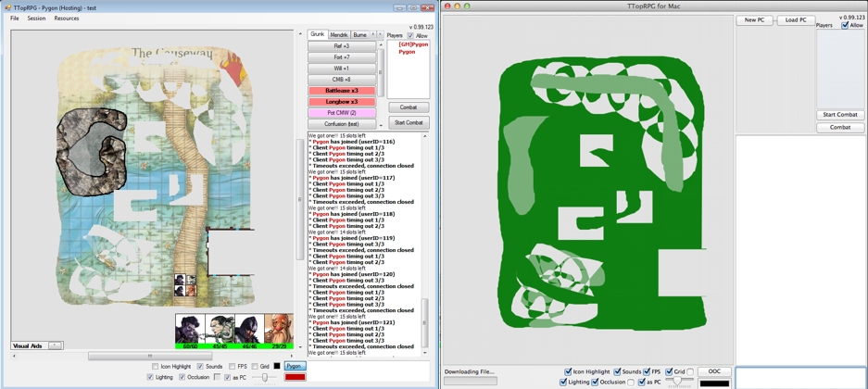Open the Session menu
The width and height of the screenshot is (868, 389).
(36, 19)
